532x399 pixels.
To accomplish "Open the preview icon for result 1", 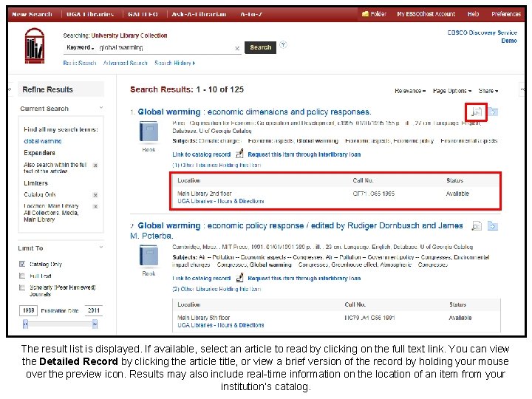I will coord(477,112).
